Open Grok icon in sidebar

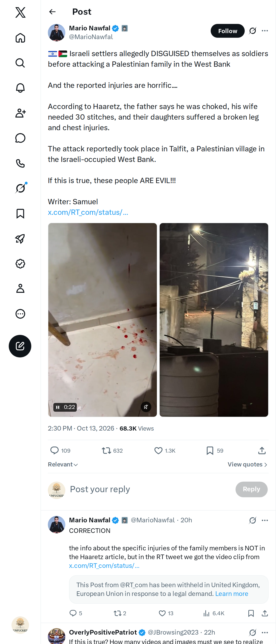20,188
